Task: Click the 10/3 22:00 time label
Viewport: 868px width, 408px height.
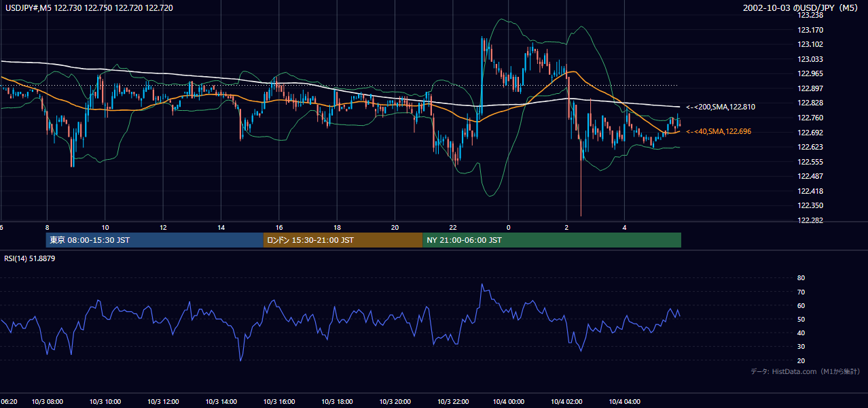Action: pyautogui.click(x=454, y=402)
